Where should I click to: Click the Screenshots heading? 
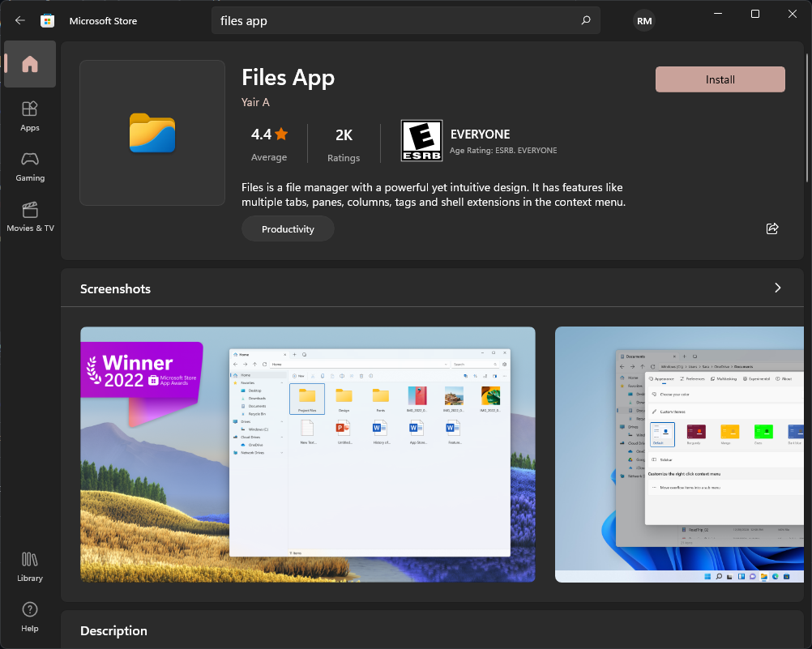pos(116,289)
